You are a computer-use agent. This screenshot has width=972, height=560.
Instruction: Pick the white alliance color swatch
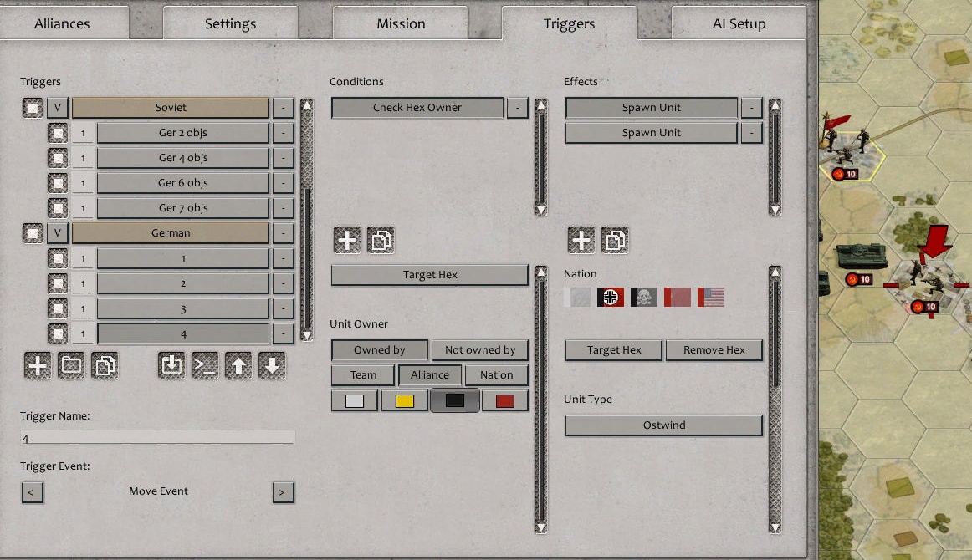click(355, 401)
